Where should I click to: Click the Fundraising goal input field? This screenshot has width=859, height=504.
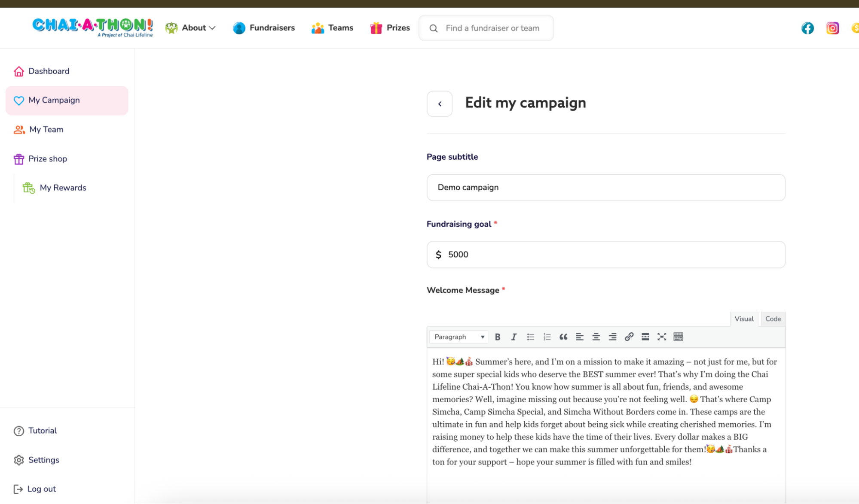(x=606, y=255)
